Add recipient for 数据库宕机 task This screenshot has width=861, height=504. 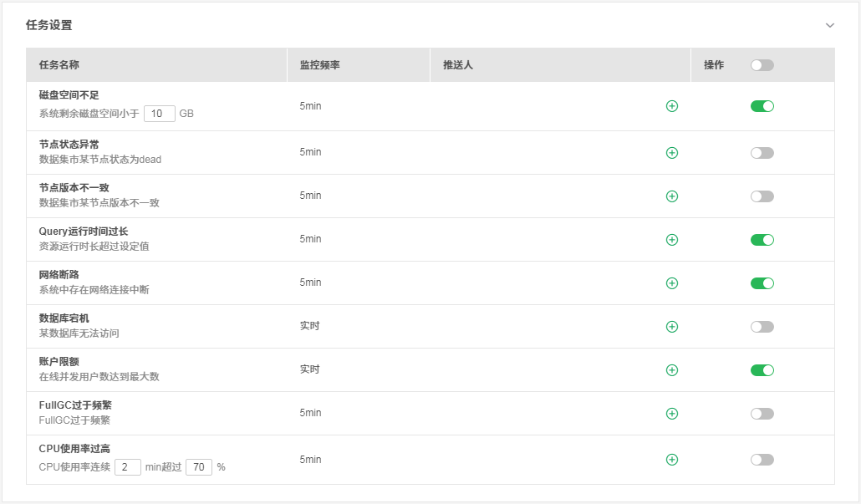(x=671, y=327)
